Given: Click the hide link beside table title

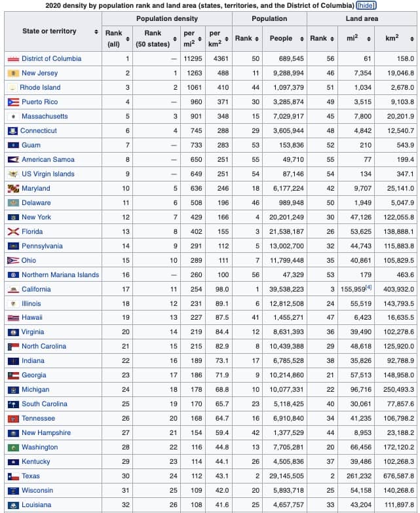Looking at the screenshot, I should point(366,5).
